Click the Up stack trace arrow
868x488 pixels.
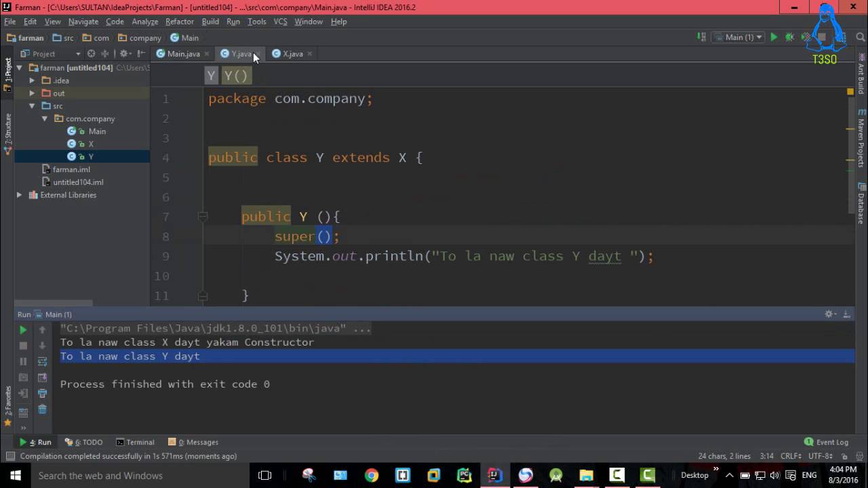pos(42,330)
